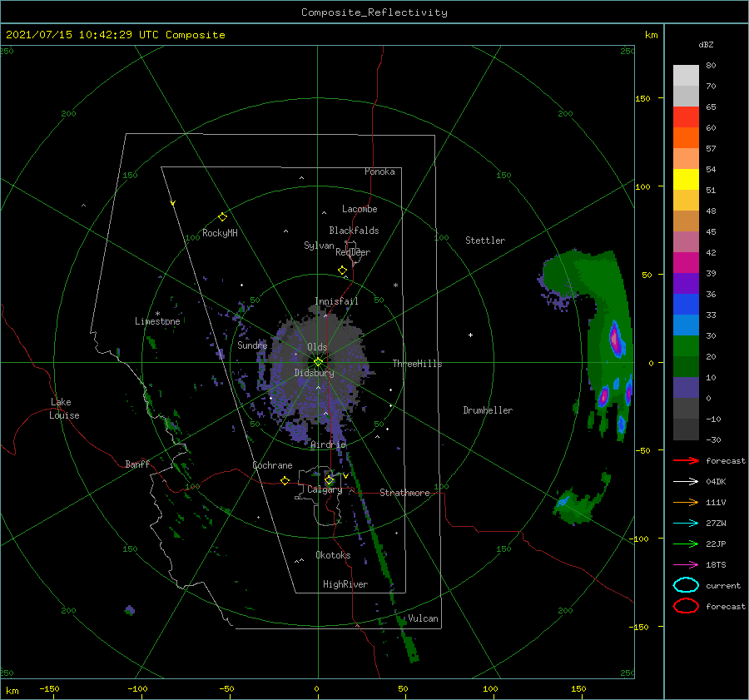Click the asterisk marker above Limestone
Screen dimensions: 749x700
tap(157, 314)
